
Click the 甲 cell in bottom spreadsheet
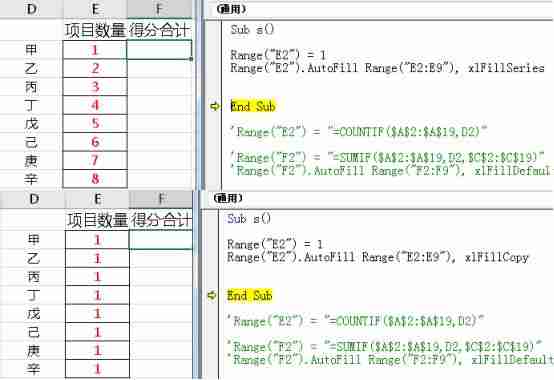pos(34,240)
